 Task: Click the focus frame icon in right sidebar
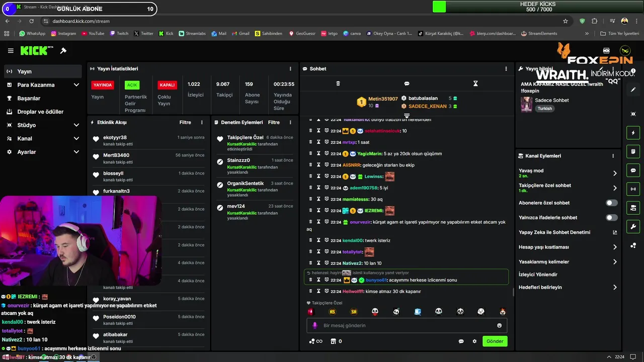coord(633,114)
